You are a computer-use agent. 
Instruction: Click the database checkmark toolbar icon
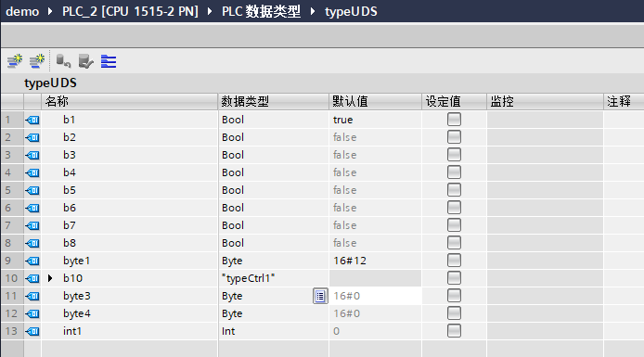pyautogui.click(x=86, y=61)
